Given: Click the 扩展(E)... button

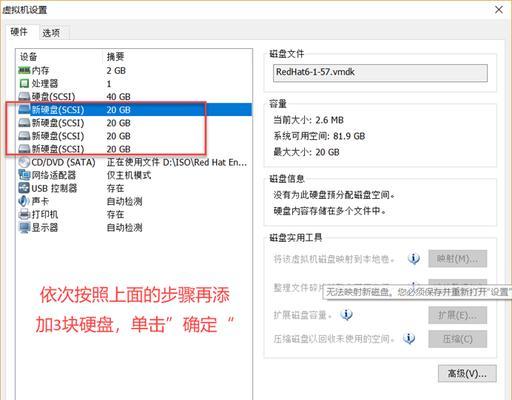Looking at the screenshot, I should (x=458, y=315).
